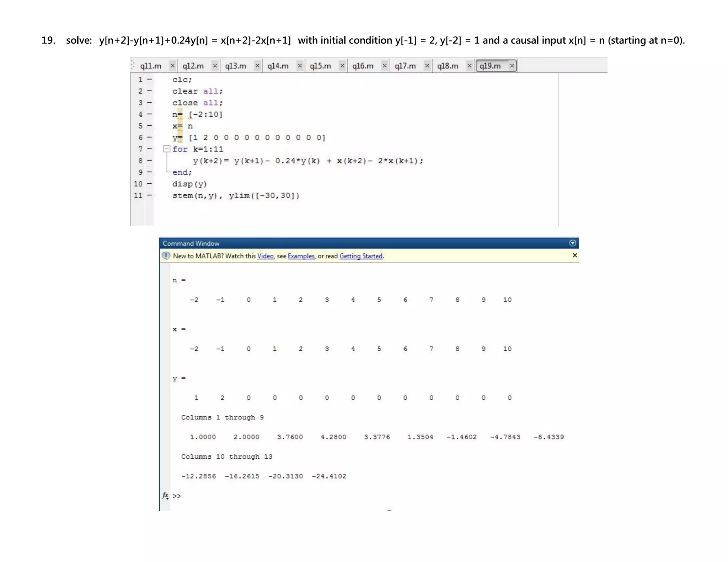Set breakpoint dash on line 1

[150, 80]
